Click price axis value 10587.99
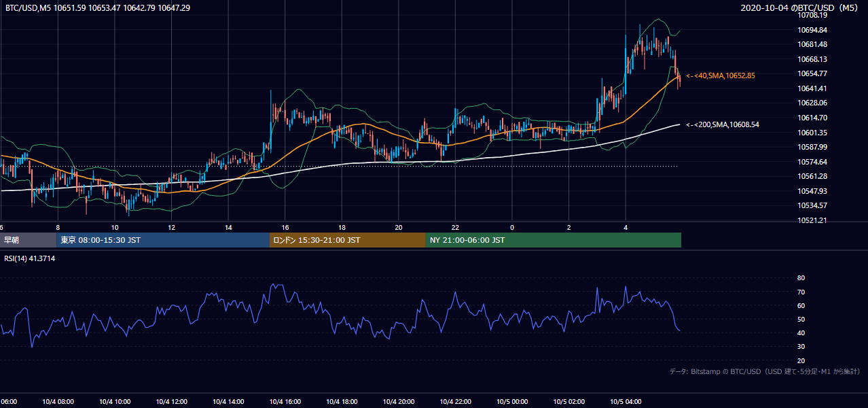 (813, 147)
